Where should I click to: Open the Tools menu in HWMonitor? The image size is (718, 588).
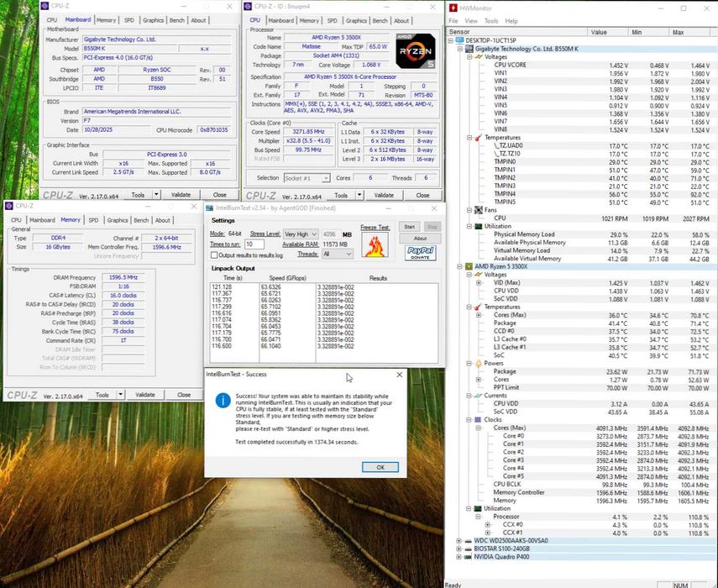click(491, 21)
